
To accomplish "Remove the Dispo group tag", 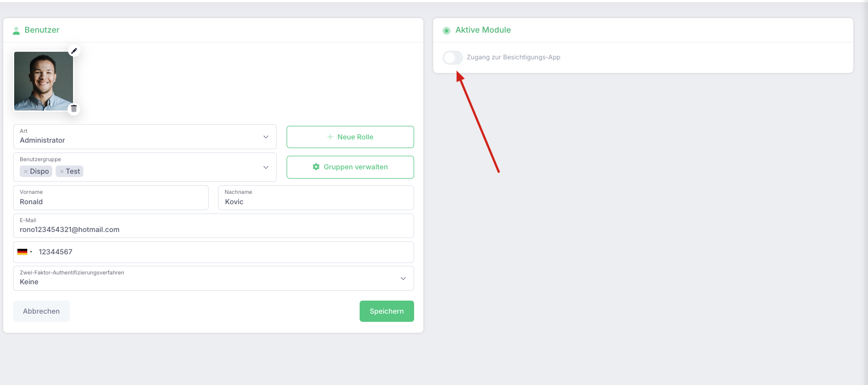I will pos(26,172).
